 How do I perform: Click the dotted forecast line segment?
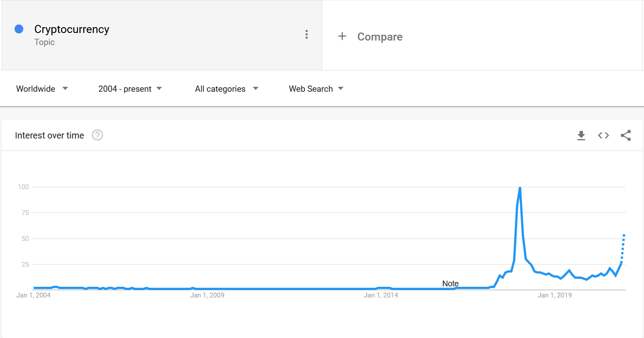(x=623, y=248)
